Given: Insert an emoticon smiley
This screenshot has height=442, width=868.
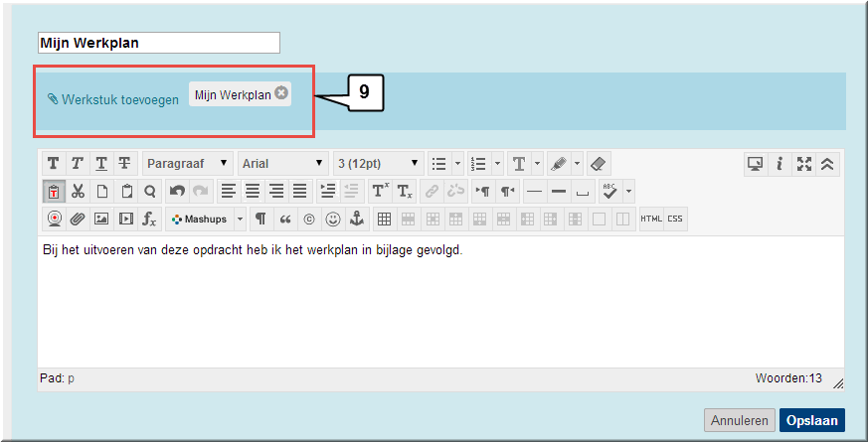Looking at the screenshot, I should pyautogui.click(x=333, y=220).
